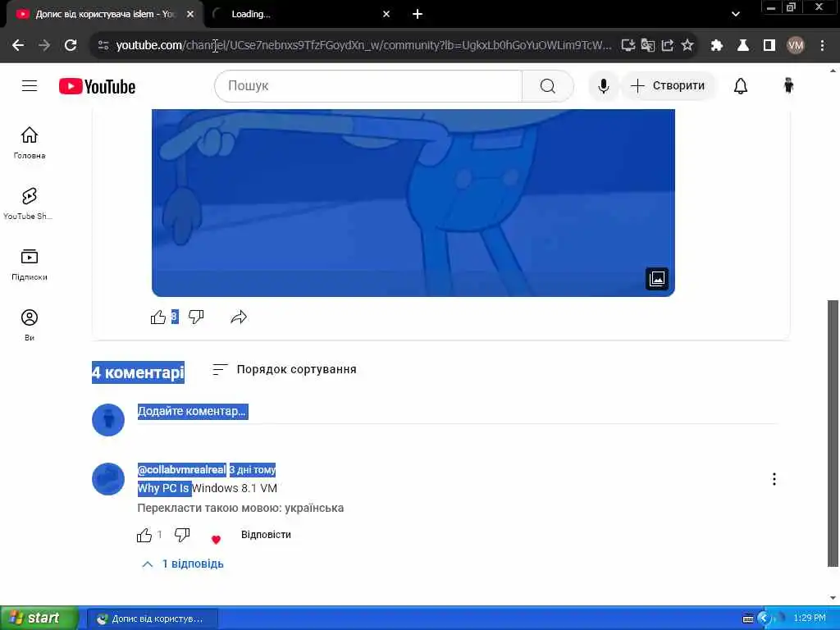Image resolution: width=840 pixels, height=630 pixels.
Task: Open the extensions puzzle icon
Action: point(717,46)
